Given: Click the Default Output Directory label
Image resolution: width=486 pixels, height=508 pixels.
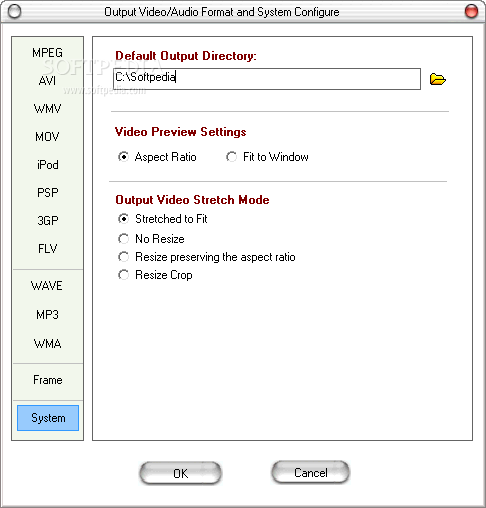Looking at the screenshot, I should 186,56.
